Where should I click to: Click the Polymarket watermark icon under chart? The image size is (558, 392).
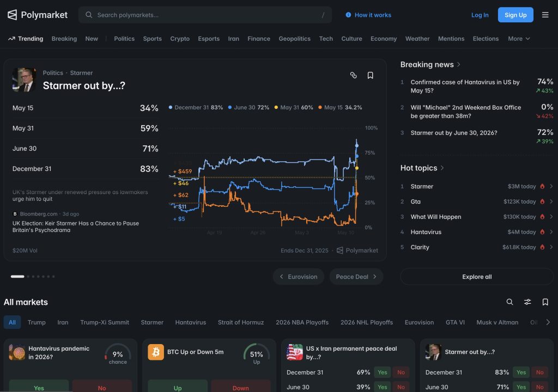[x=340, y=250]
